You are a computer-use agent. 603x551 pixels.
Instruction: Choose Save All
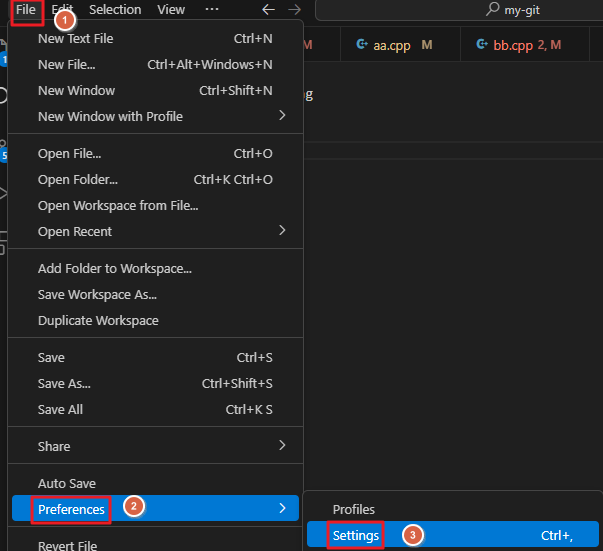pos(155,410)
